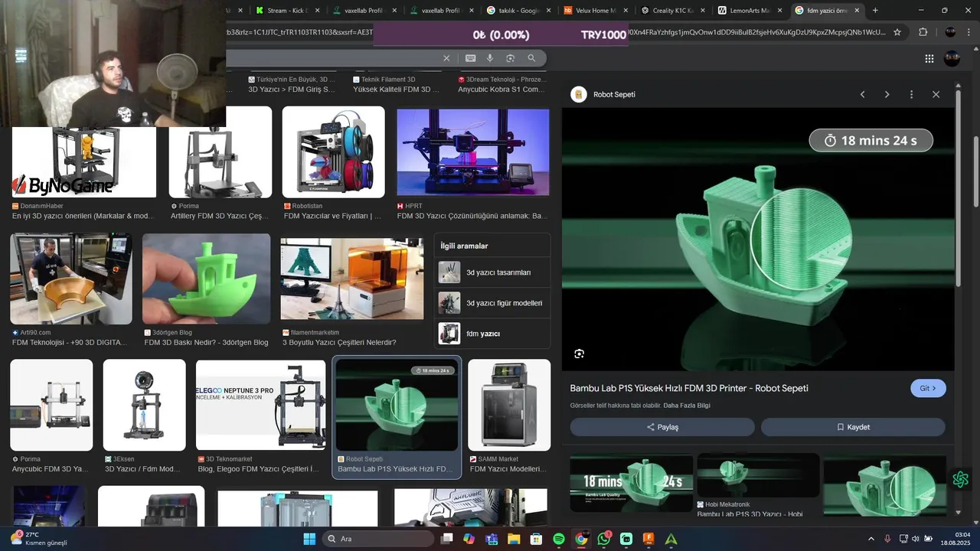The height and width of the screenshot is (551, 980).
Task: Open Spotify from the taskbar
Action: (559, 539)
